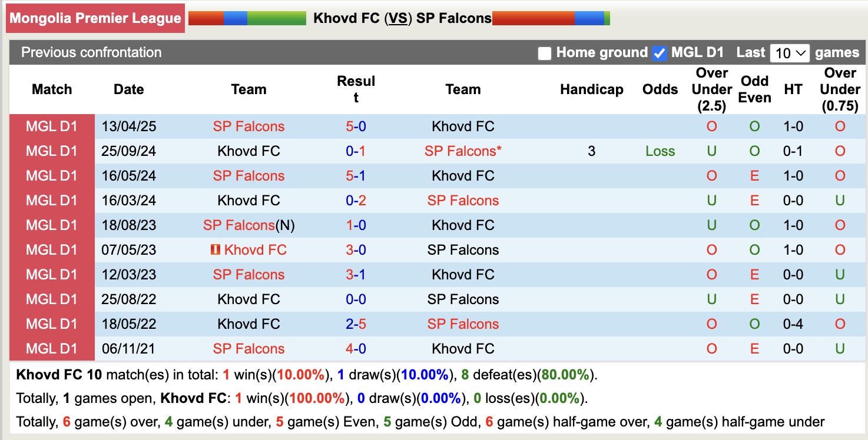868x440 pixels.
Task: Click the MGL D1 badge beside the 18/08/23 match
Action: (x=51, y=225)
